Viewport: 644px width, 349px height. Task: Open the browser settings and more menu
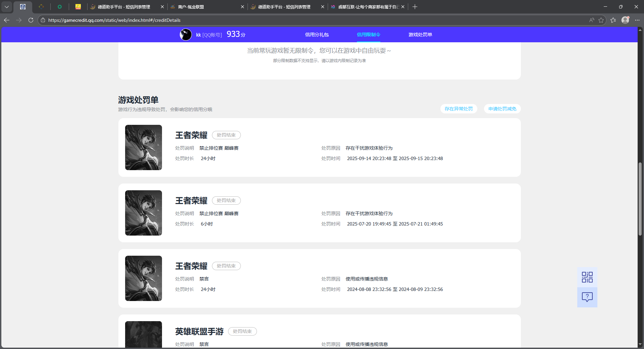coord(637,20)
